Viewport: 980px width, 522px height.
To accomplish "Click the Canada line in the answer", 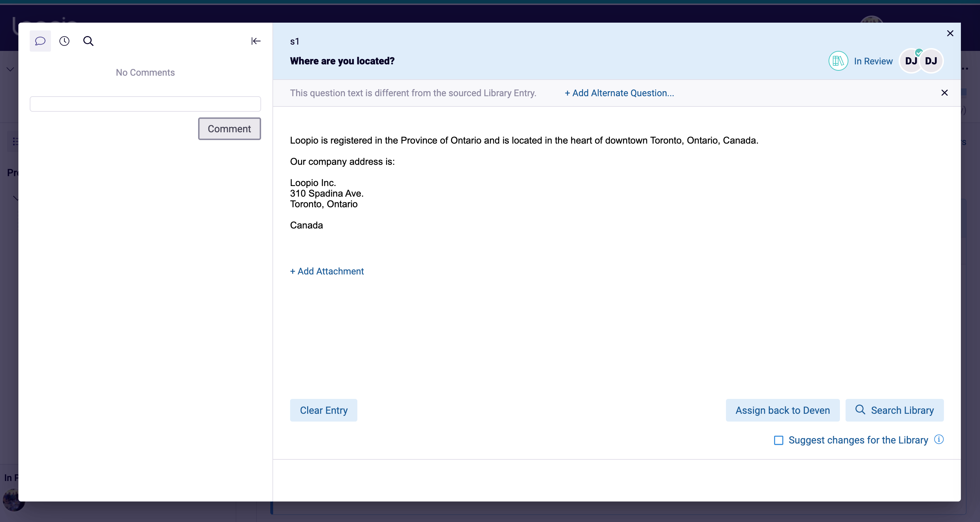I will (x=306, y=225).
